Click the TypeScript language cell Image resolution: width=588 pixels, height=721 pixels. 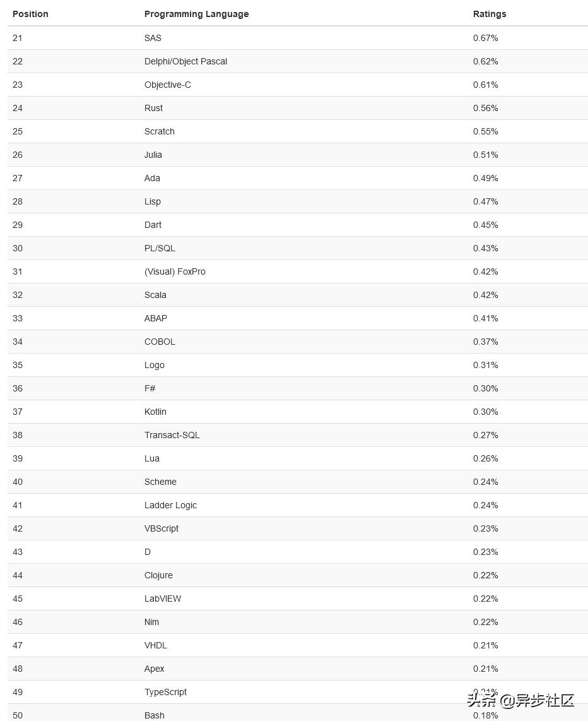[x=165, y=692]
